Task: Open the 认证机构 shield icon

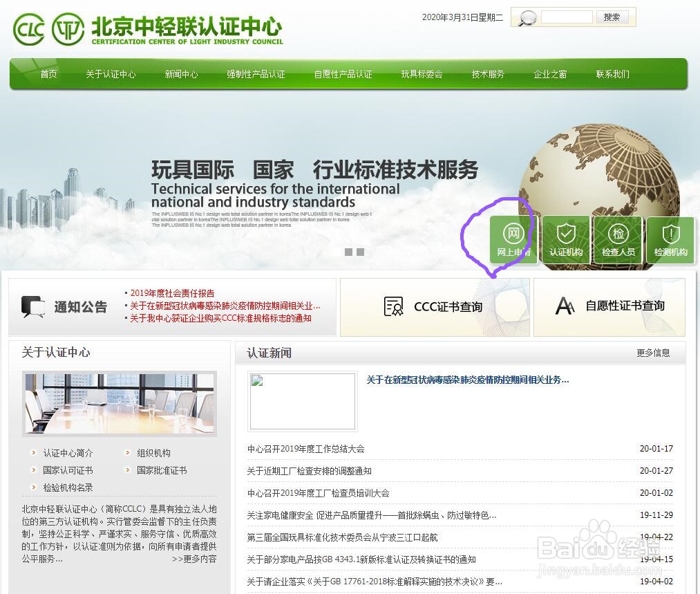Action: pos(566,241)
